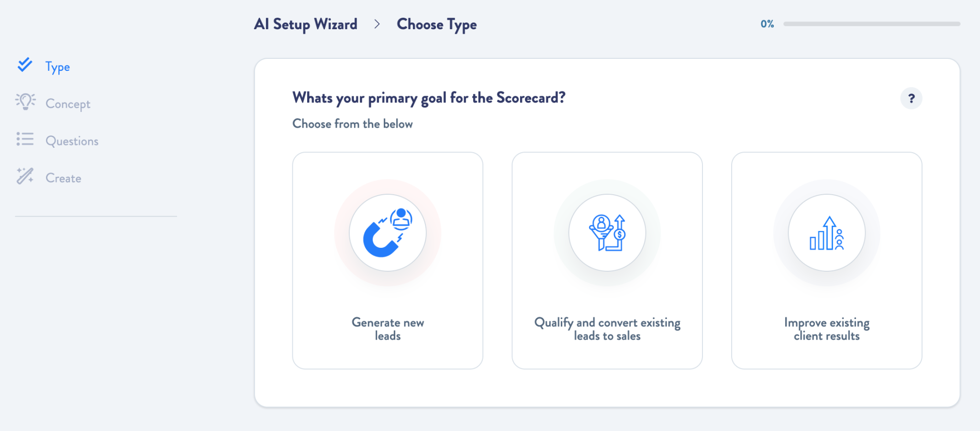Image resolution: width=980 pixels, height=431 pixels.
Task: Click the funnel conversion icon on middle card
Action: pos(607,233)
